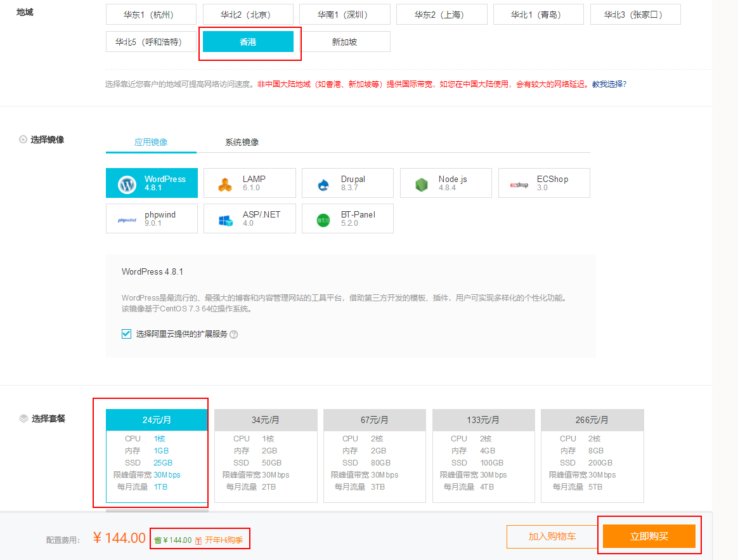
Task: Click the 200GB SSD value
Action: coord(600,463)
